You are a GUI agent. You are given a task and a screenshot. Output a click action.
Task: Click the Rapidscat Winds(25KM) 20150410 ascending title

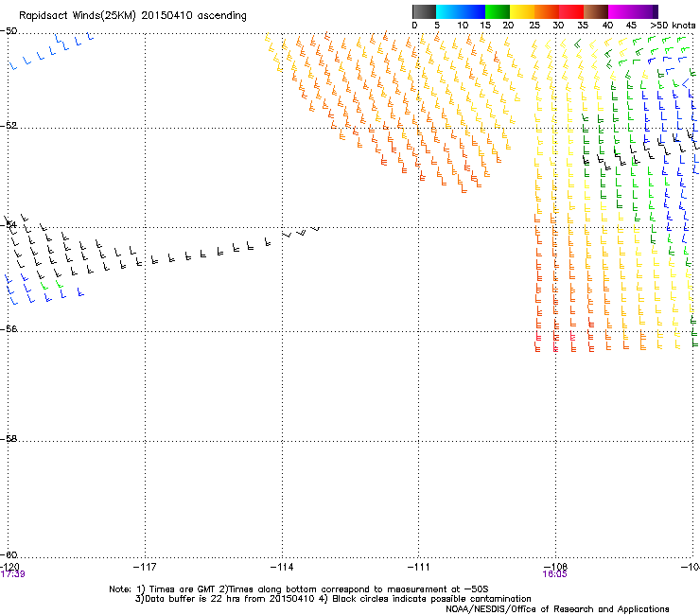tap(132, 16)
